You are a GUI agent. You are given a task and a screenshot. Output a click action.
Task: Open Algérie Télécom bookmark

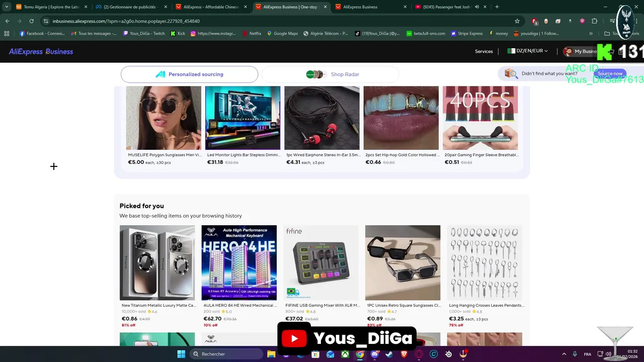click(326, 34)
